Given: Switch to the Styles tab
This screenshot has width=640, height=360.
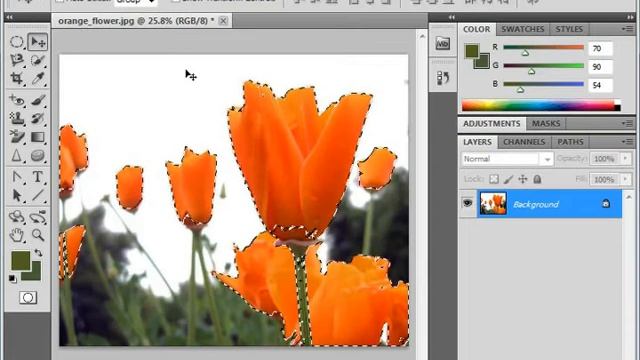Looking at the screenshot, I should pos(569,29).
